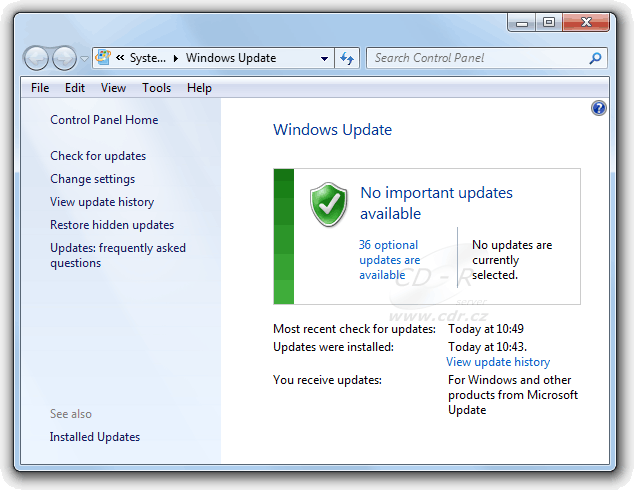
Task: Go forward with the Forward arrow button
Action: (65, 58)
